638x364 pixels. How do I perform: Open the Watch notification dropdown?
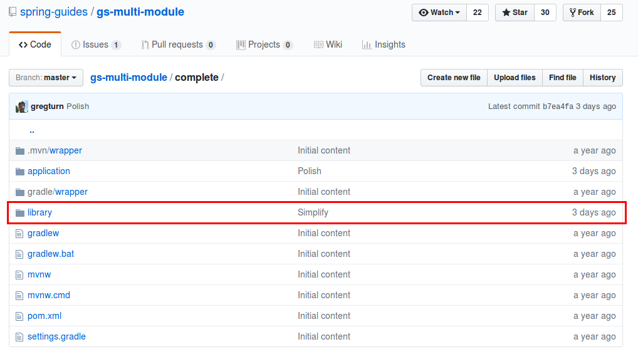click(439, 12)
